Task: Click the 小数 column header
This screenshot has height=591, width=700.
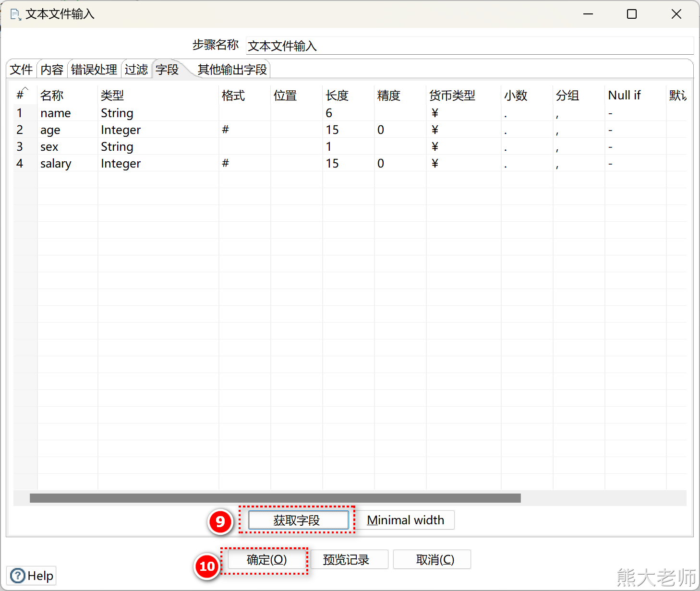Action: coord(527,95)
